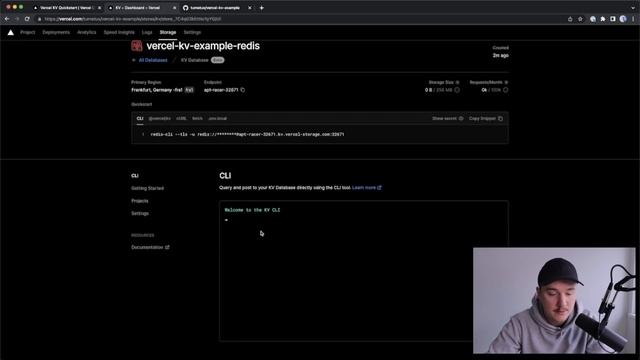Close the GitHub vercel-kv-example tab
This screenshot has width=640, height=360.
(250, 8)
